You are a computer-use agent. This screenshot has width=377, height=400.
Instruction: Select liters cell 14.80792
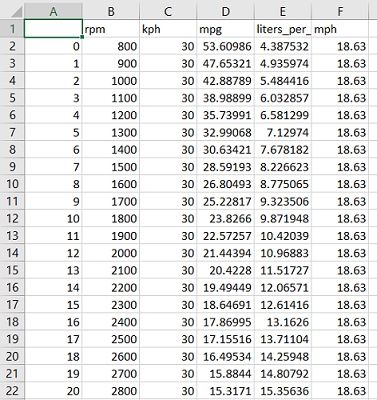[283, 373]
